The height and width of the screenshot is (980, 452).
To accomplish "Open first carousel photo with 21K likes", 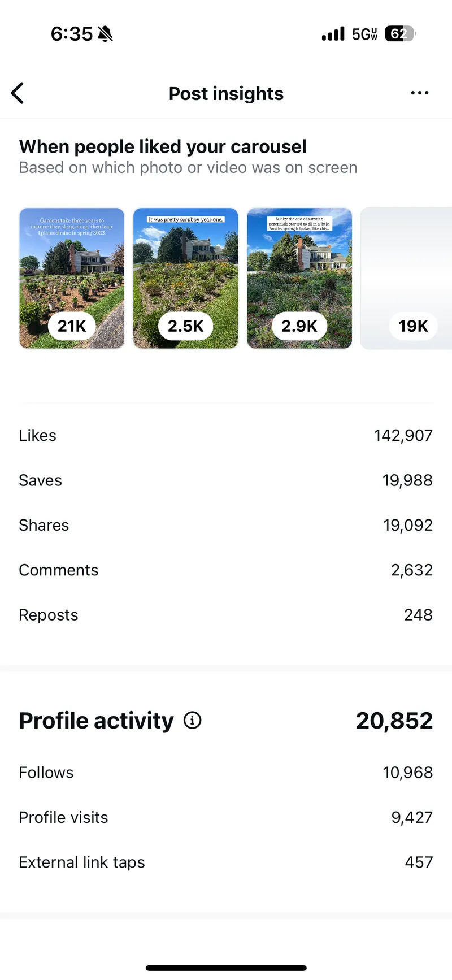I will [72, 278].
